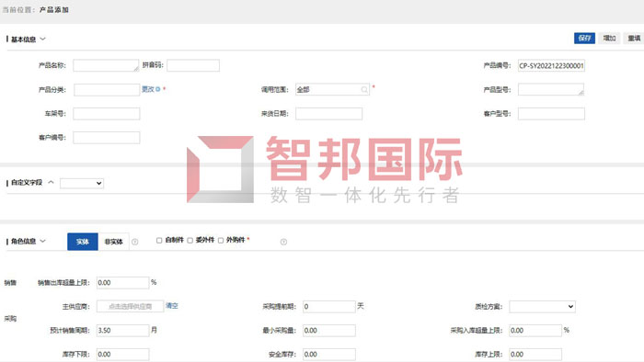This screenshot has width=644, height=362.
Task: Collapse the 角色信息 section chevron
Action: click(42, 241)
